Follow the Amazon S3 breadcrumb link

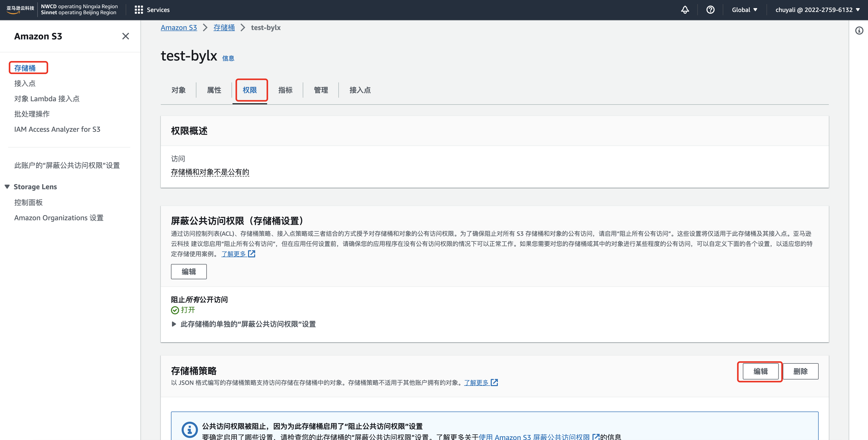click(179, 28)
